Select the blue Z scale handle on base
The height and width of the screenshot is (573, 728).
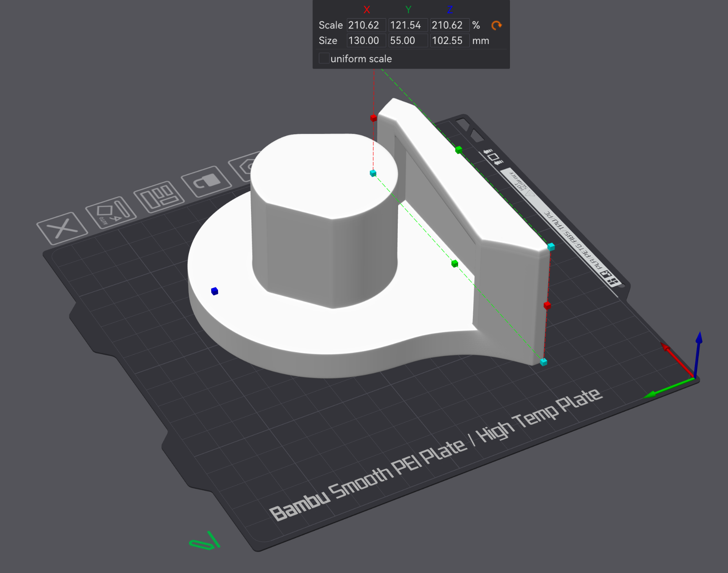coord(215,291)
